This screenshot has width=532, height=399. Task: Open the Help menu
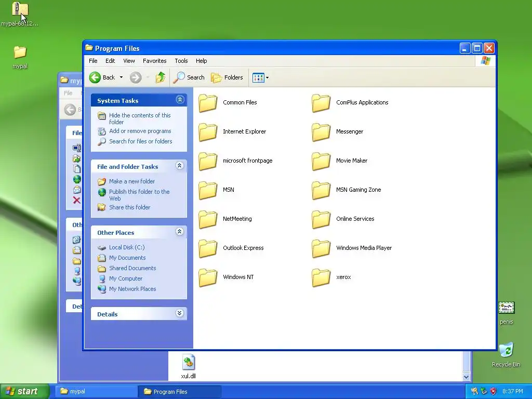201,61
